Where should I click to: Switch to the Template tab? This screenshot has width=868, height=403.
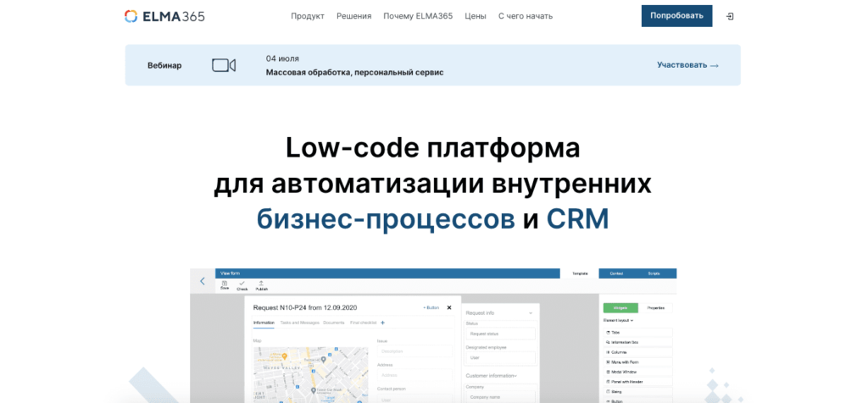point(580,273)
